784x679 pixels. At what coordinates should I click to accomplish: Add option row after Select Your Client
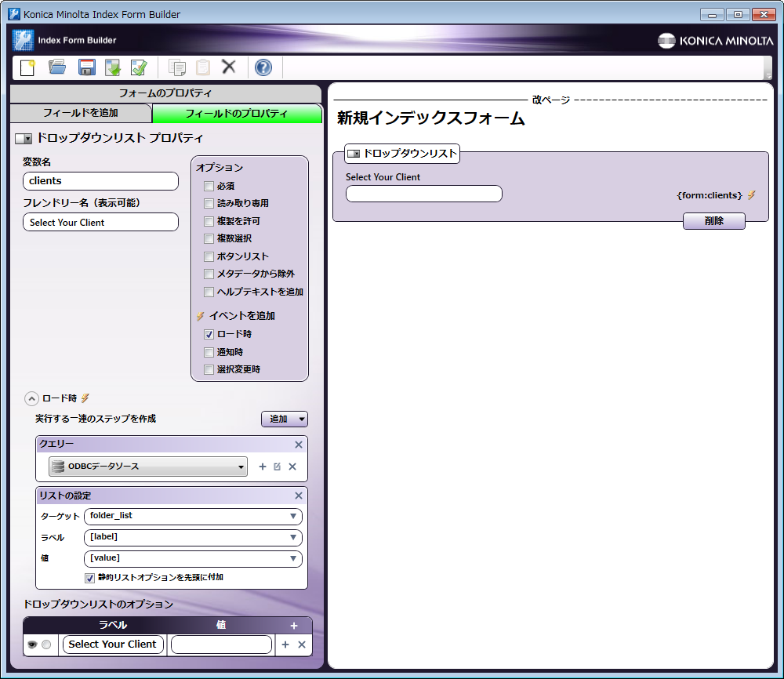pos(285,645)
